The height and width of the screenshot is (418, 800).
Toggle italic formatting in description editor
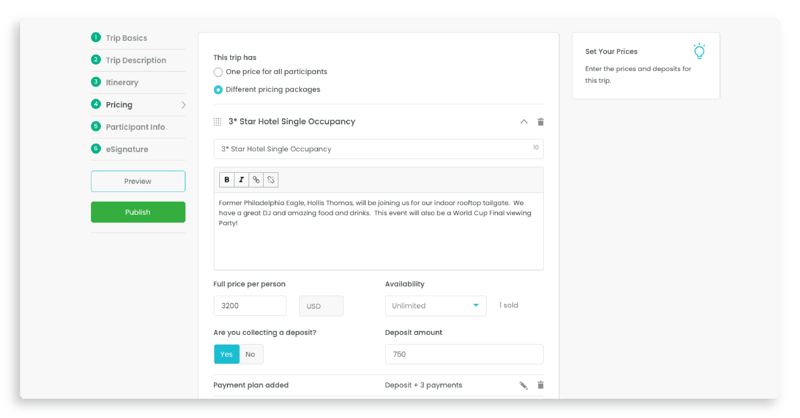[x=241, y=180]
